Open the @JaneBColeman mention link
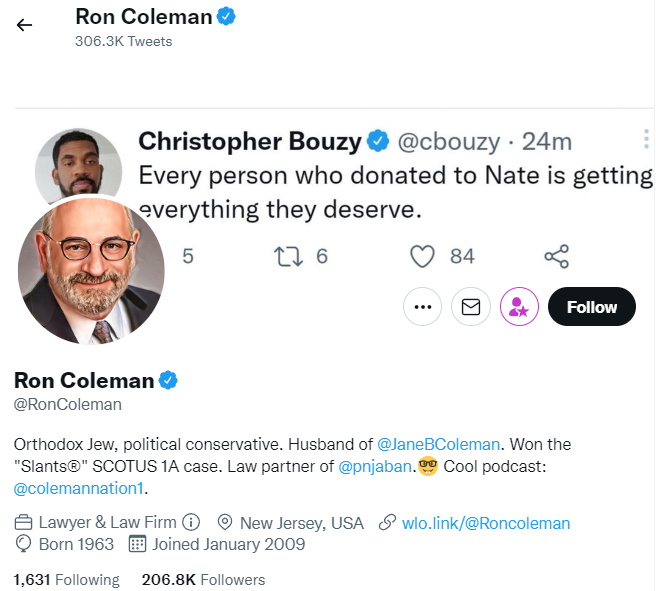This screenshot has width=656, height=591. pyautogui.click(x=438, y=444)
